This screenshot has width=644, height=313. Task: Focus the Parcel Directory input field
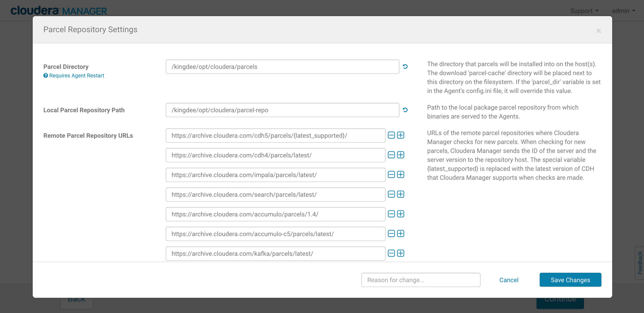(x=282, y=67)
